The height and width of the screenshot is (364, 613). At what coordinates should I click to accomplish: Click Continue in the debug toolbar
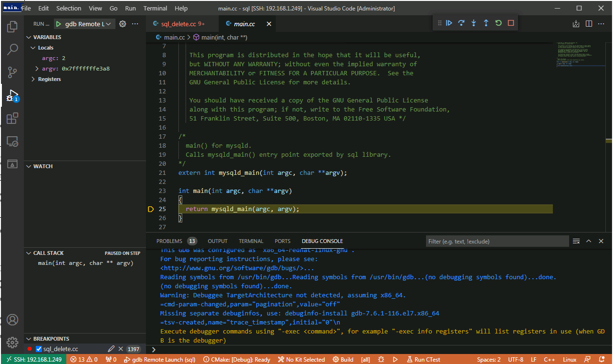(449, 23)
